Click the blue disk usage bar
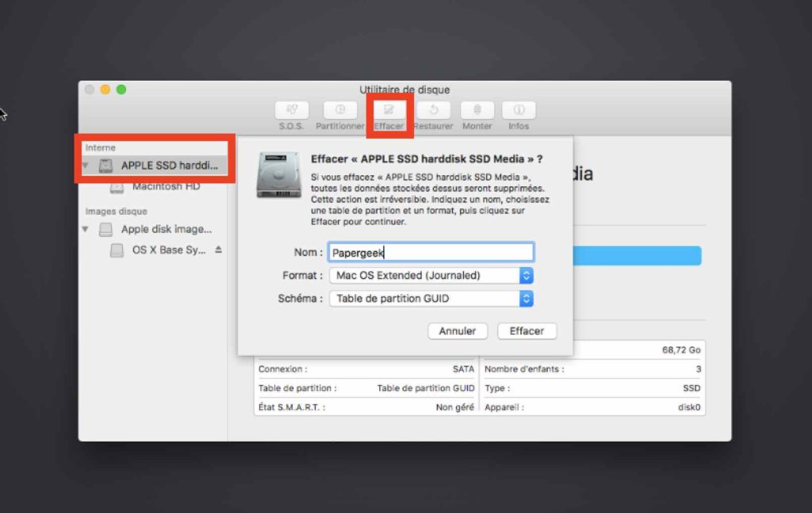The image size is (812, 513). coord(636,255)
